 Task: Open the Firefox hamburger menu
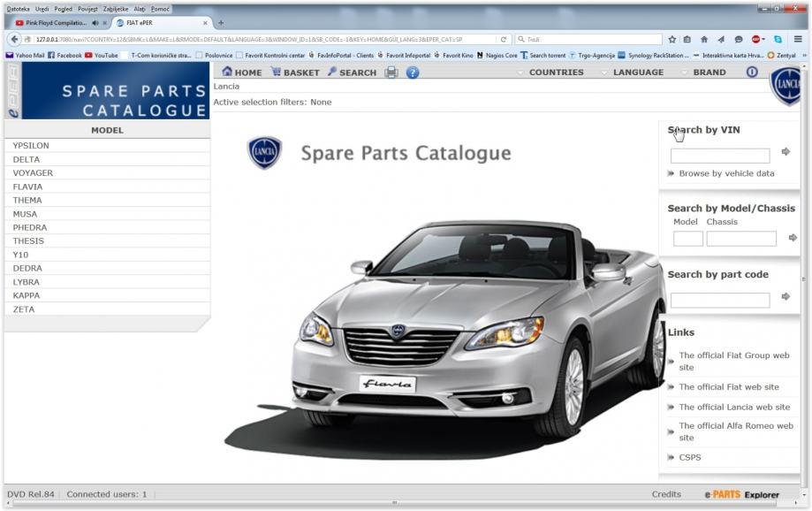tap(798, 40)
